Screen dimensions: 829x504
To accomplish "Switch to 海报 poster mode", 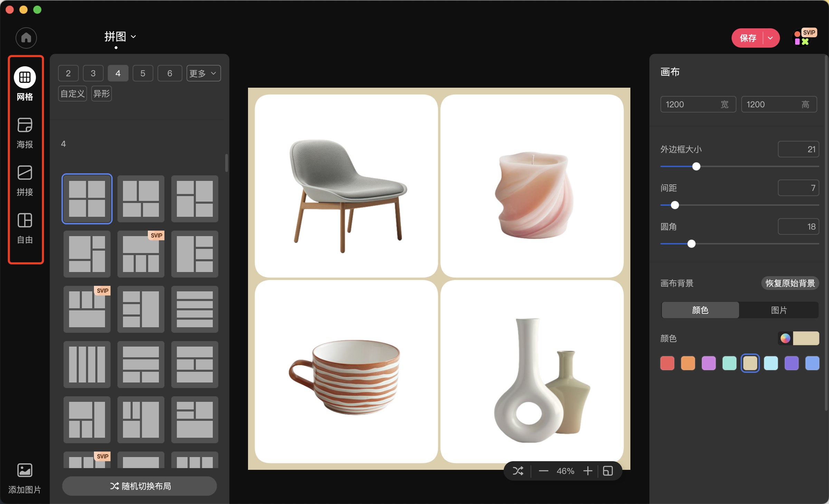I will (x=25, y=125).
